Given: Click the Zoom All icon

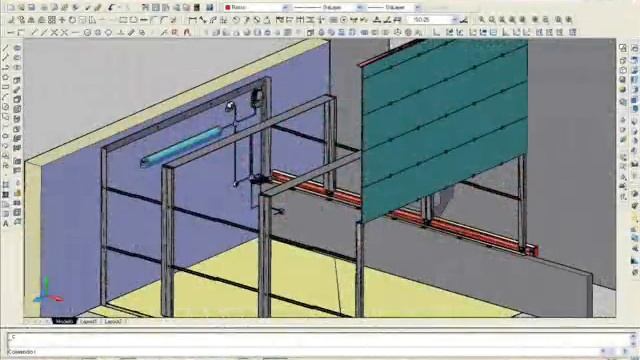Looking at the screenshot, I should click(x=559, y=20).
